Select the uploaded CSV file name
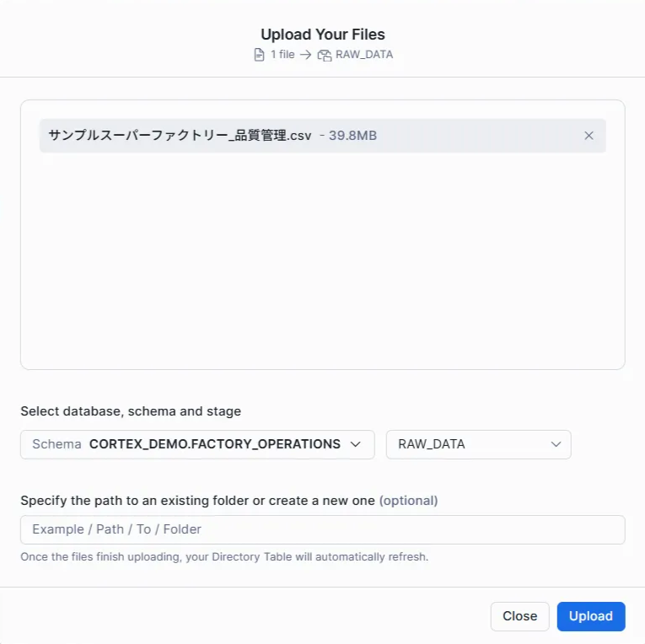 pyautogui.click(x=180, y=136)
